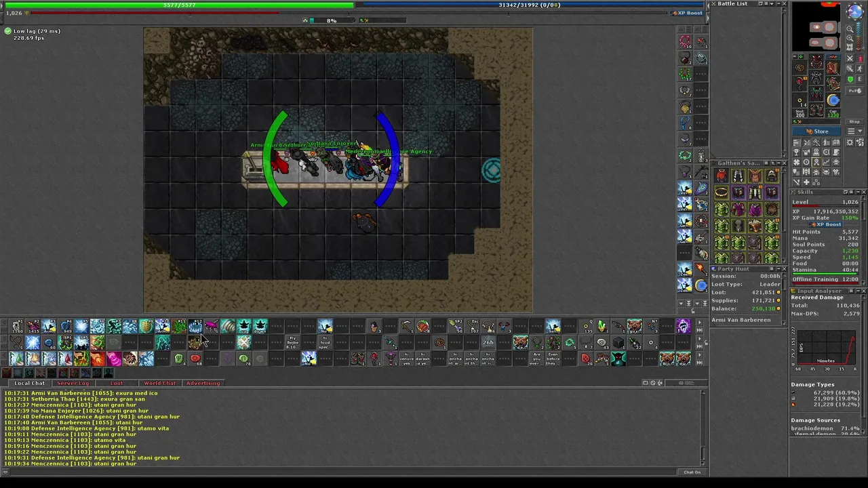
Task: Click the XP Boost button at top bar
Action: (x=687, y=13)
